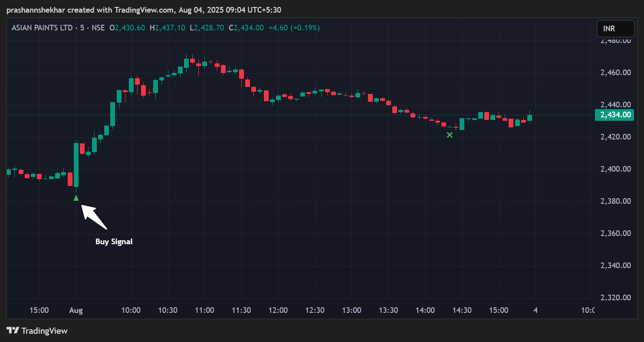Screen dimensions: 644x342
Task: Click the dotted current price line
Action: (304, 115)
